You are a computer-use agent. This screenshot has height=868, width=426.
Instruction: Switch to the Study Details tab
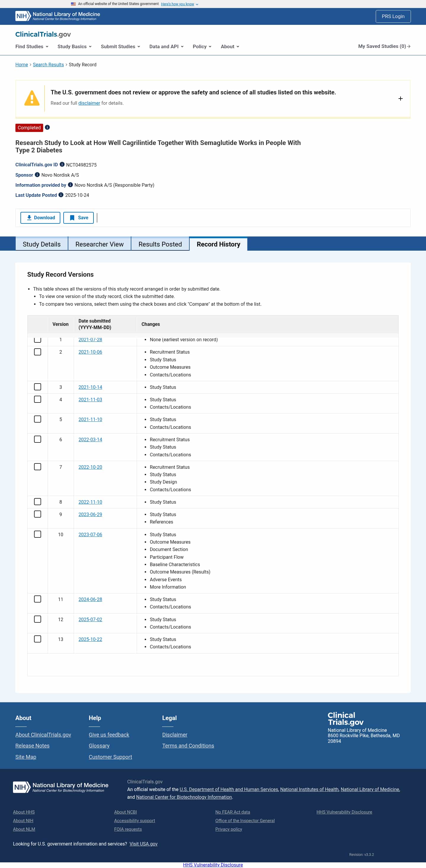(42, 244)
